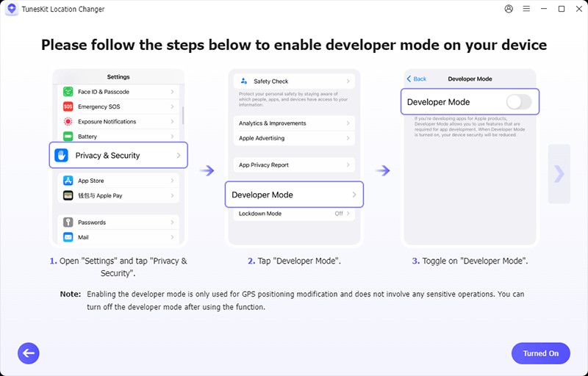Select the Lockdown Mode row label
Image resolution: width=588 pixels, height=376 pixels.
coord(260,214)
